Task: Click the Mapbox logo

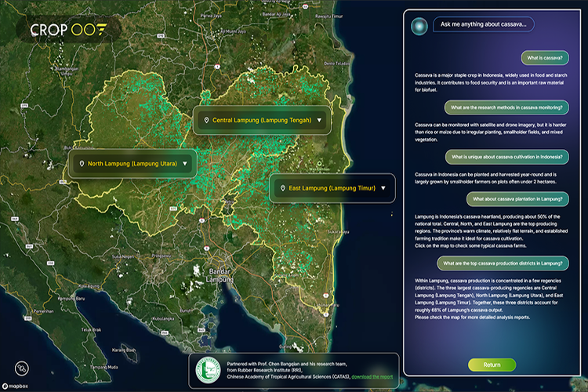Action: click(16, 386)
